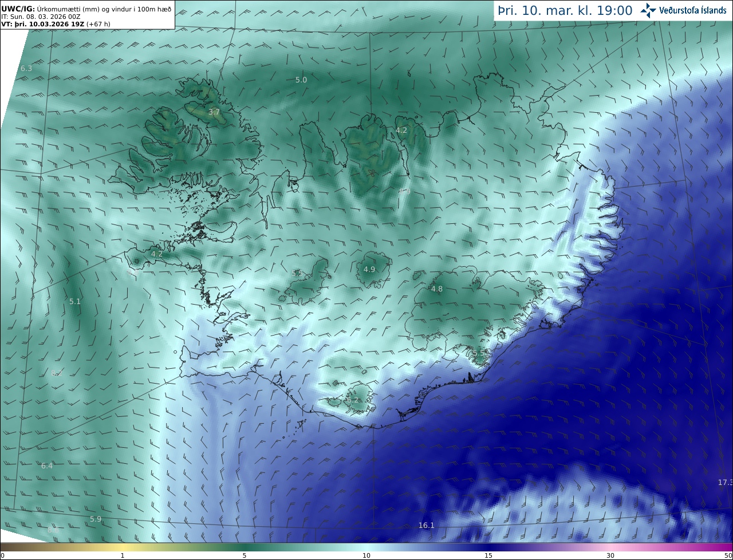The width and height of the screenshot is (733, 560).
Task: Click the 6.2 value on Mýrdalsjökull
Action: click(353, 400)
